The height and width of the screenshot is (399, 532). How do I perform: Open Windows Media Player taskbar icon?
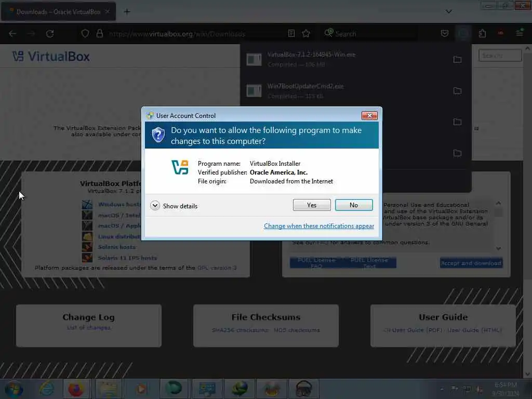(x=141, y=389)
